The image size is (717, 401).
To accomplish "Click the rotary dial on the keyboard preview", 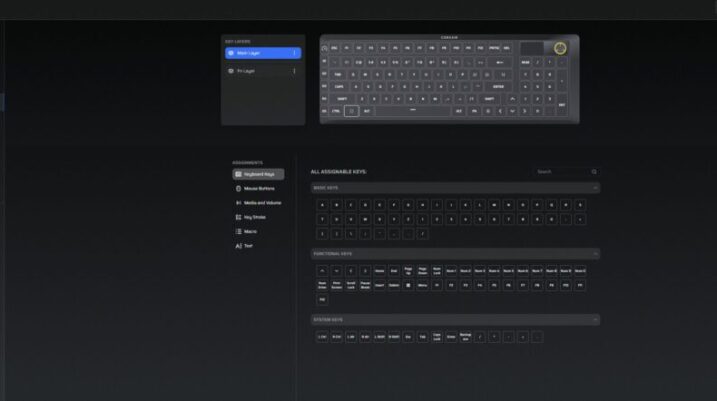I will [x=560, y=48].
